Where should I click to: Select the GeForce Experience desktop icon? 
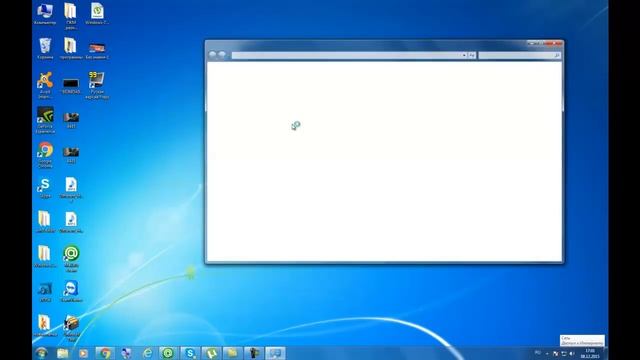(45, 120)
